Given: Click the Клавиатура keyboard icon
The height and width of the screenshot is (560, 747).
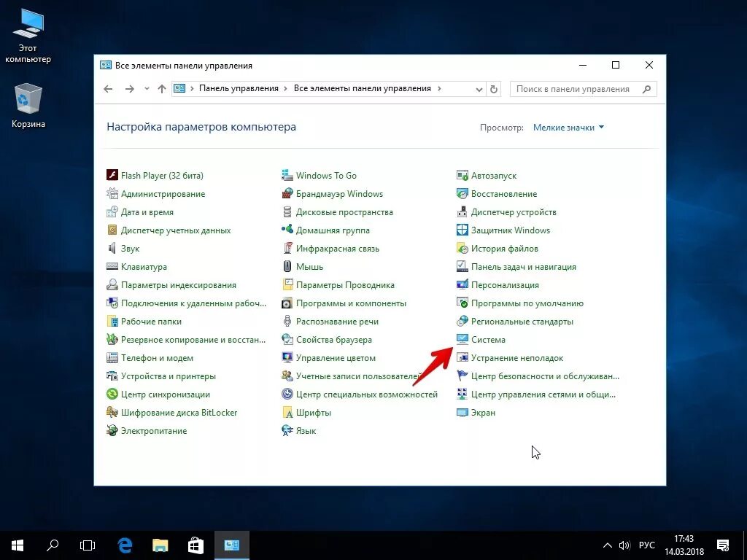Looking at the screenshot, I should click(x=112, y=267).
